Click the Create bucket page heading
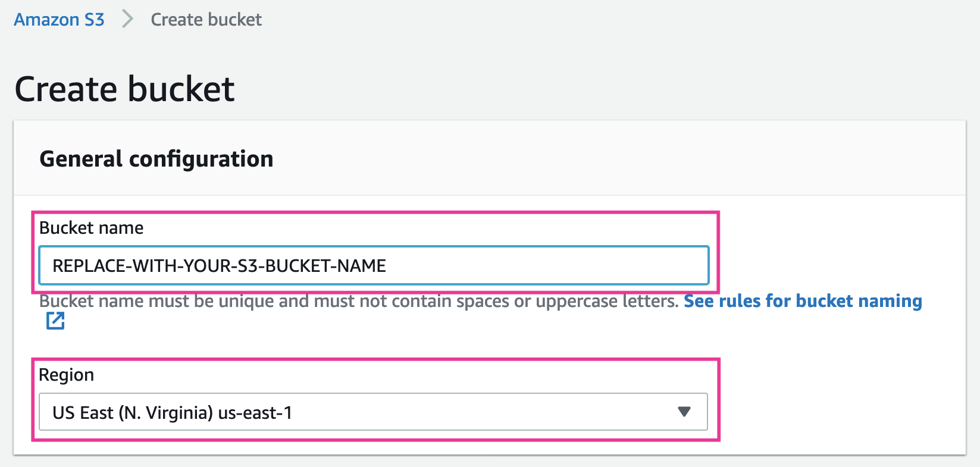 (124, 89)
